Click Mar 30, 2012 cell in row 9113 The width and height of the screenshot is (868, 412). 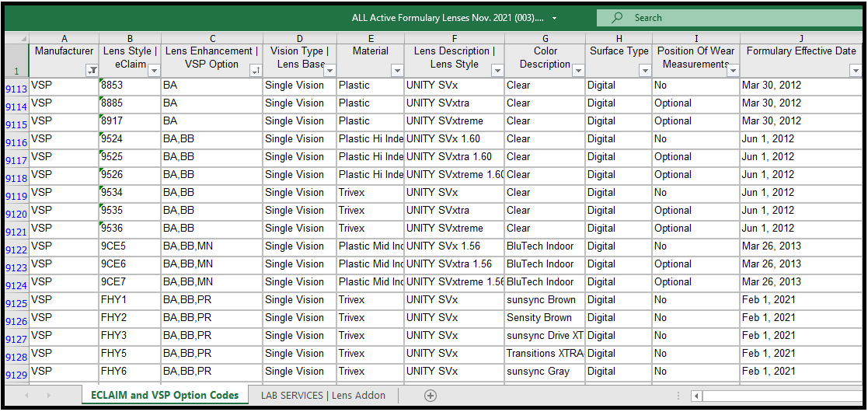pyautogui.click(x=801, y=86)
